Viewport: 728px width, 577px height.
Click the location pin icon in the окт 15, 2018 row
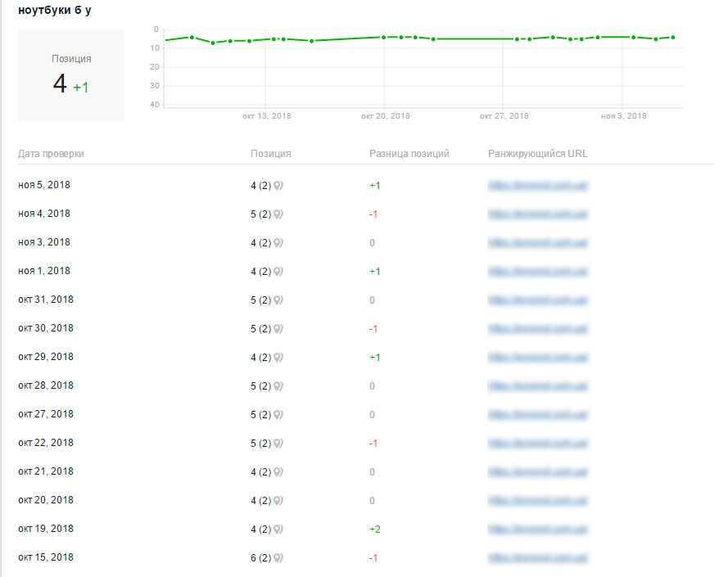[278, 558]
